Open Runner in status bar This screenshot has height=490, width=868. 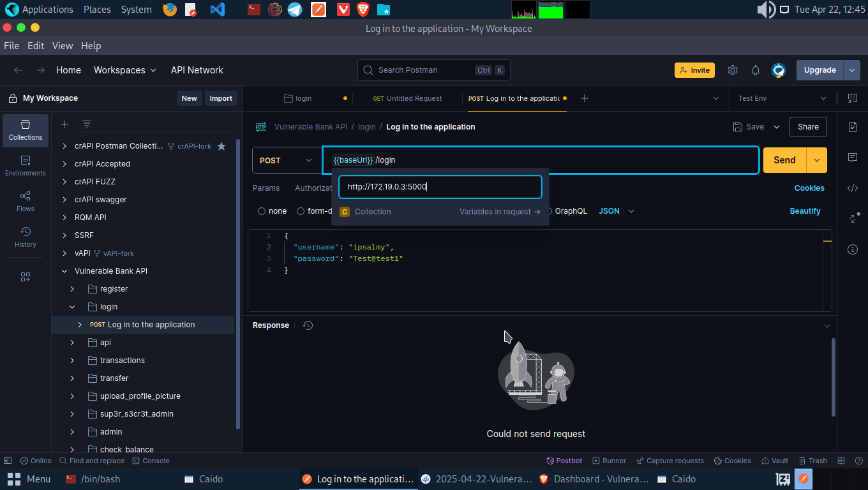pyautogui.click(x=609, y=461)
